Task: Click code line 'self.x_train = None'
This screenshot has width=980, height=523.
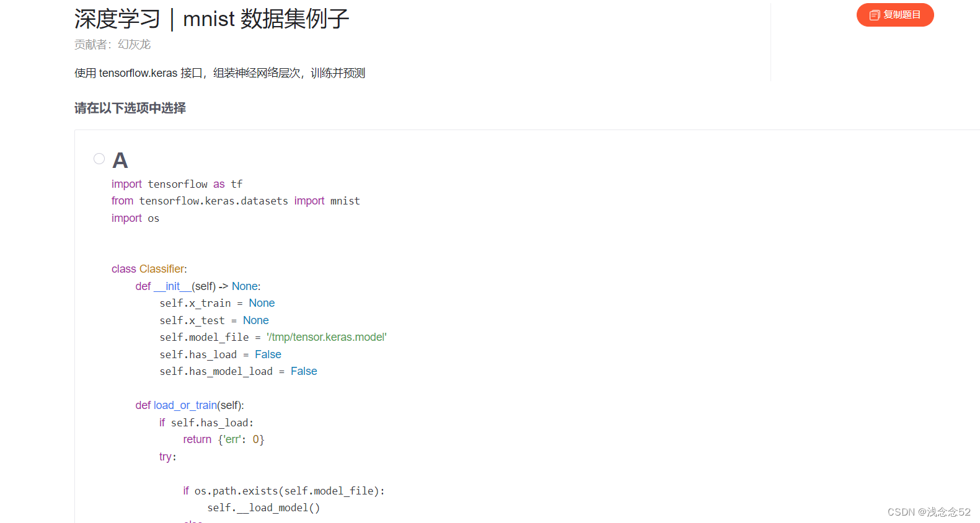Action: point(217,303)
